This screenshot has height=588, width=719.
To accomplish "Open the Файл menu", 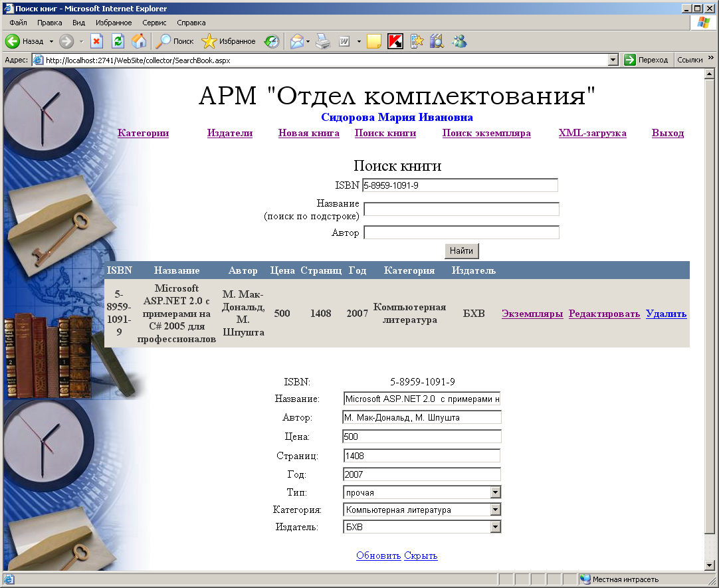I will coord(19,23).
